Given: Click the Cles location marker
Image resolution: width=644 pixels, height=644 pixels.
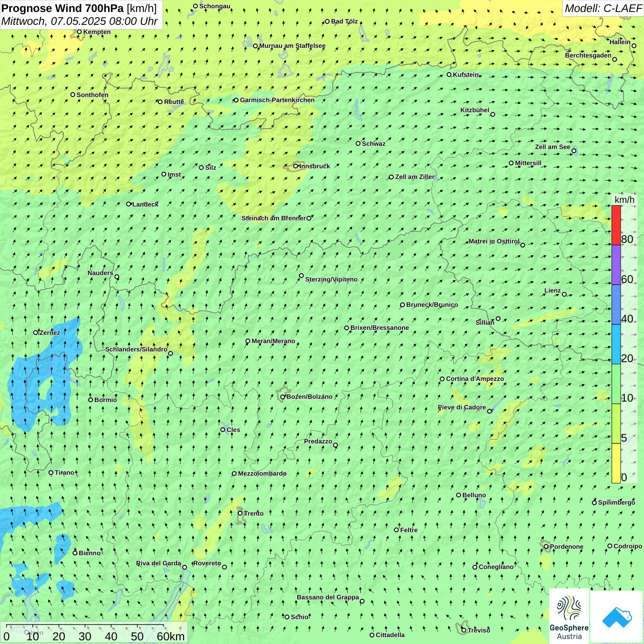Looking at the screenshot, I should (x=223, y=430).
